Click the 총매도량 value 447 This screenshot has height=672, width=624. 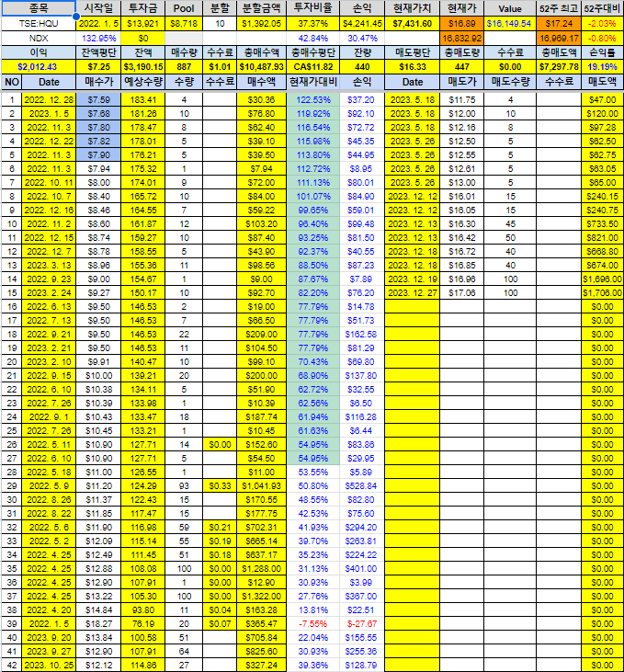pos(462,67)
